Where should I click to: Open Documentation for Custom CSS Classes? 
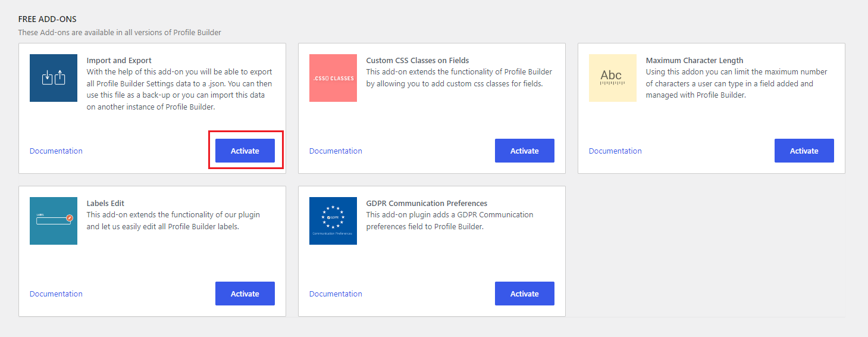click(336, 151)
